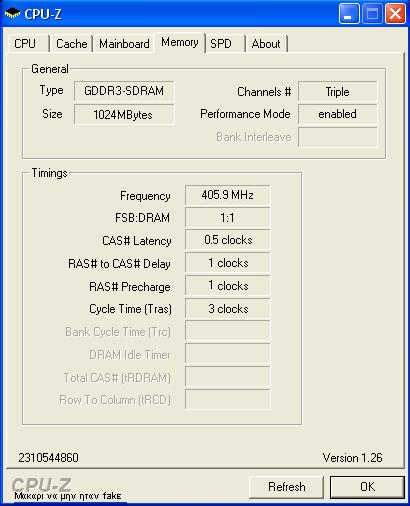Click the General group heading
This screenshot has width=410, height=506.
pos(50,69)
